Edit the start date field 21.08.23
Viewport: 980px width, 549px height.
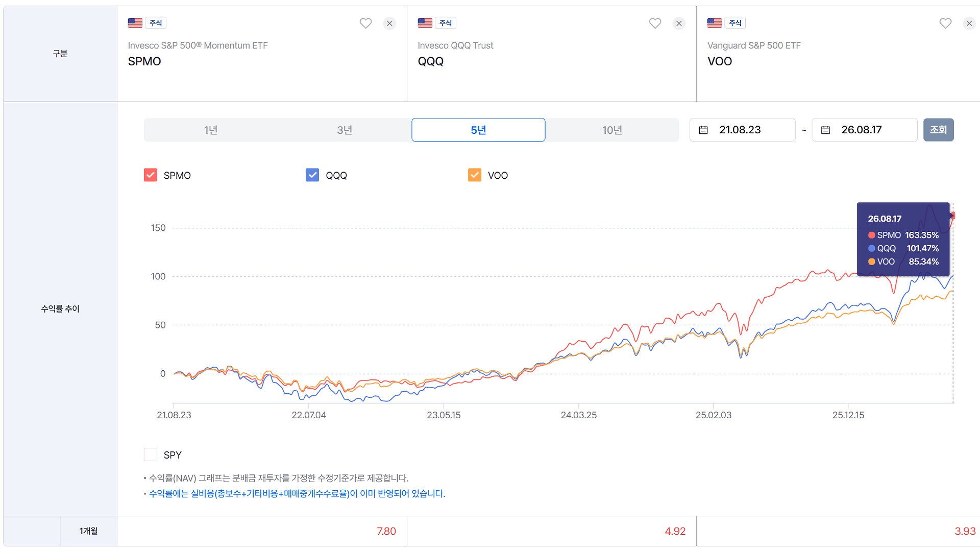[x=742, y=130]
